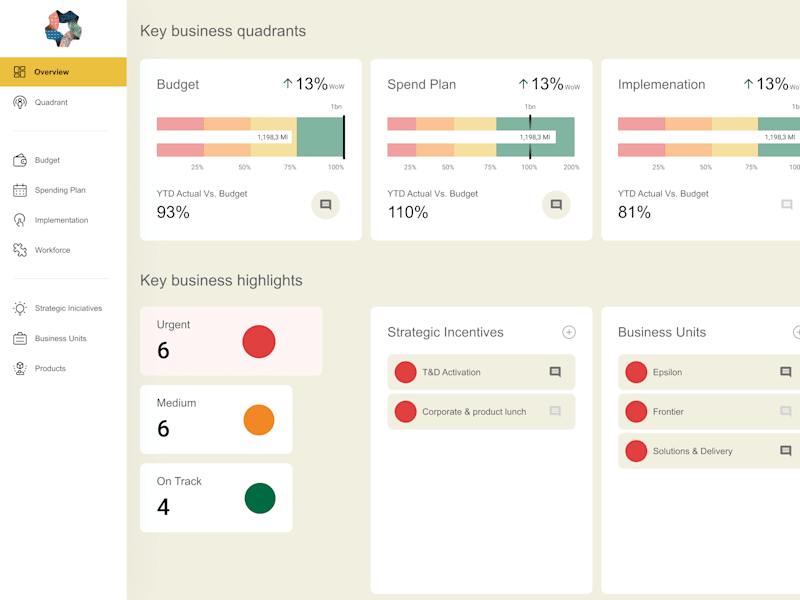Select the Urgent highlights card
Image resolution: width=800 pixels, height=600 pixels.
coord(231,341)
